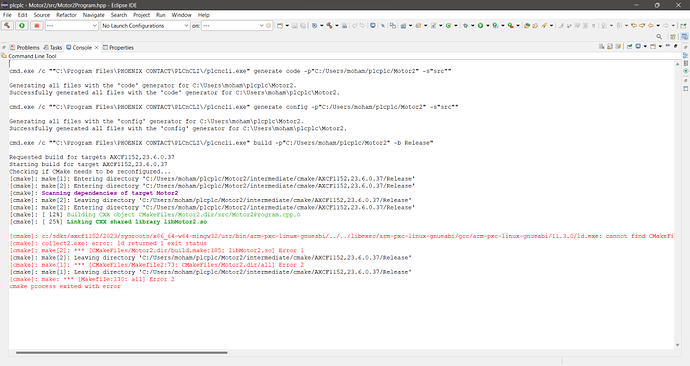Close the Console tab
The width and height of the screenshot is (690, 366).
click(x=96, y=47)
